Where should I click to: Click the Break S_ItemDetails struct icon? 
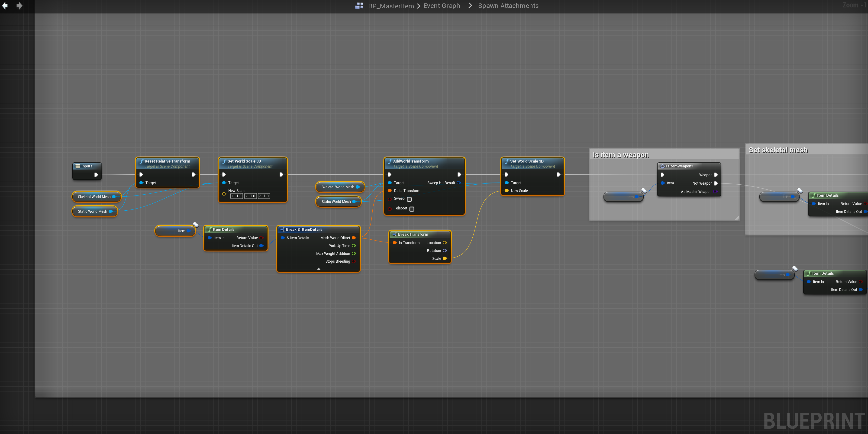coord(282,229)
